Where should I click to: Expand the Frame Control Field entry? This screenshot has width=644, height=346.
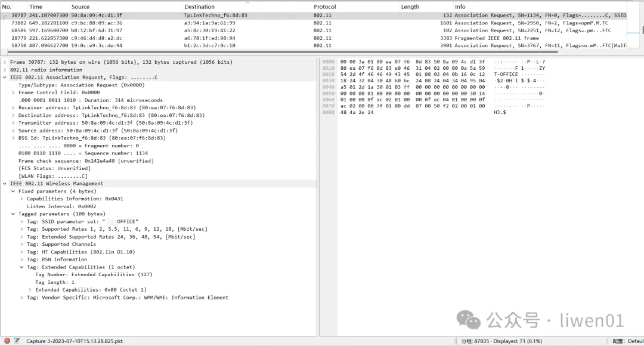[14, 92]
